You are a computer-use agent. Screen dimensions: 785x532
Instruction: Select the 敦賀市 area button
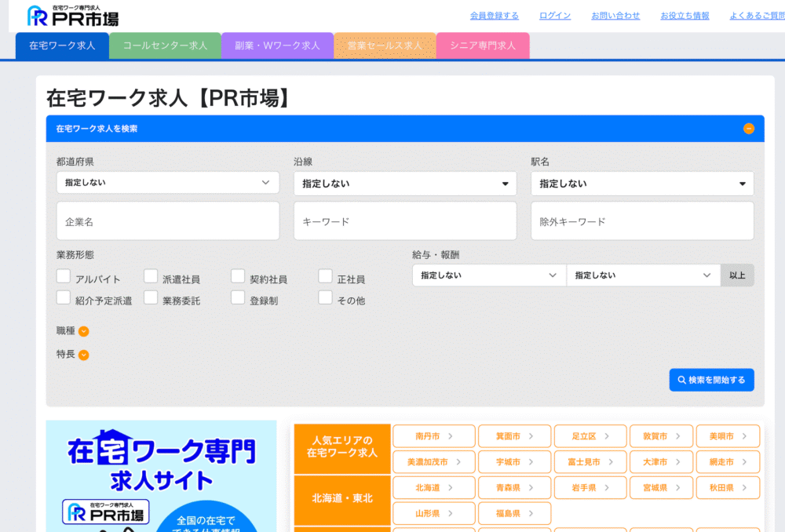(661, 436)
